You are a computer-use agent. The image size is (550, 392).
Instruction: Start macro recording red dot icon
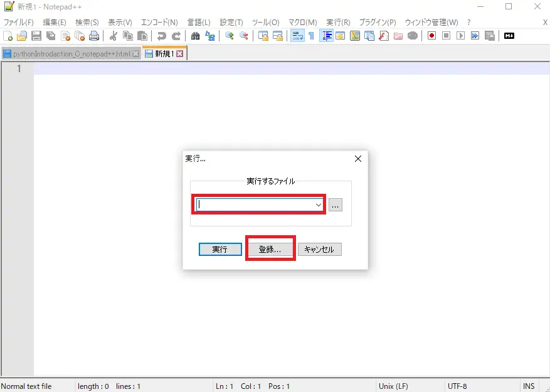coord(431,36)
